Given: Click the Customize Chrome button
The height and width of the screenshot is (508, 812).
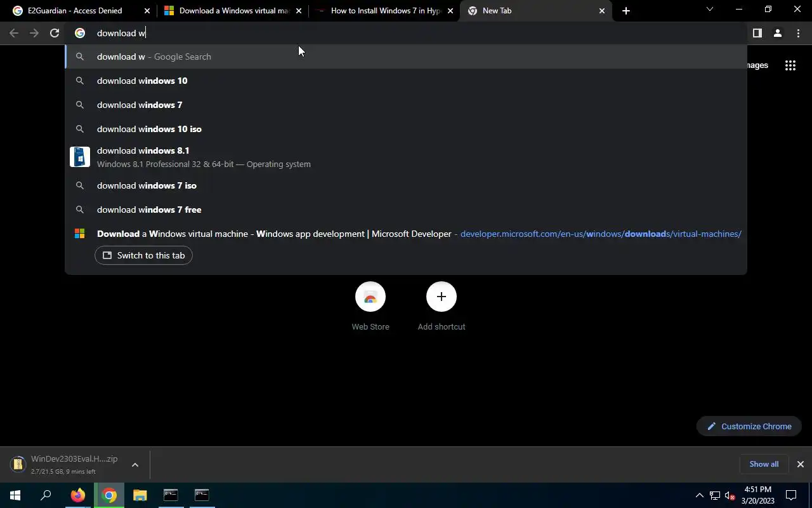Looking at the screenshot, I should 749,426.
